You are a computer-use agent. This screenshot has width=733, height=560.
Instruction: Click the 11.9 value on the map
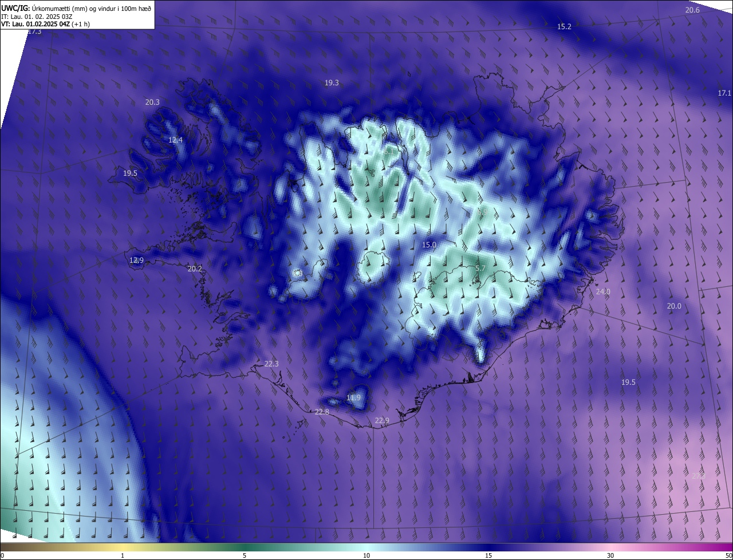[x=354, y=398]
